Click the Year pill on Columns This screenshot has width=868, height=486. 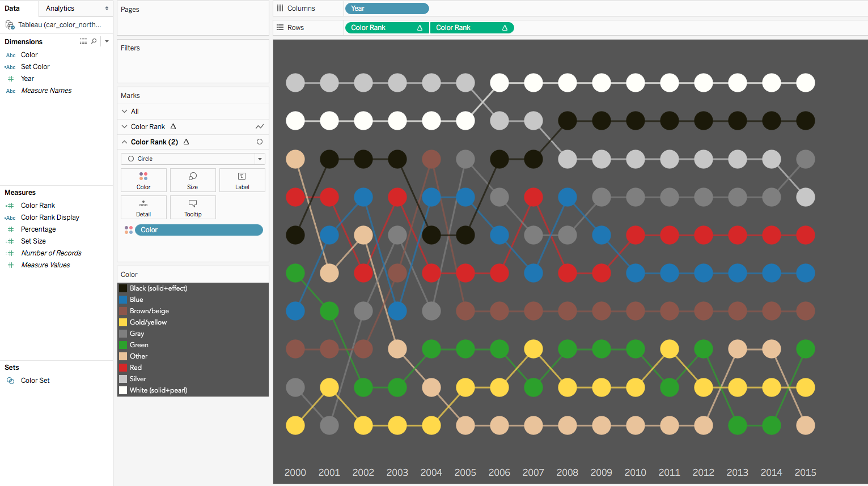click(387, 8)
